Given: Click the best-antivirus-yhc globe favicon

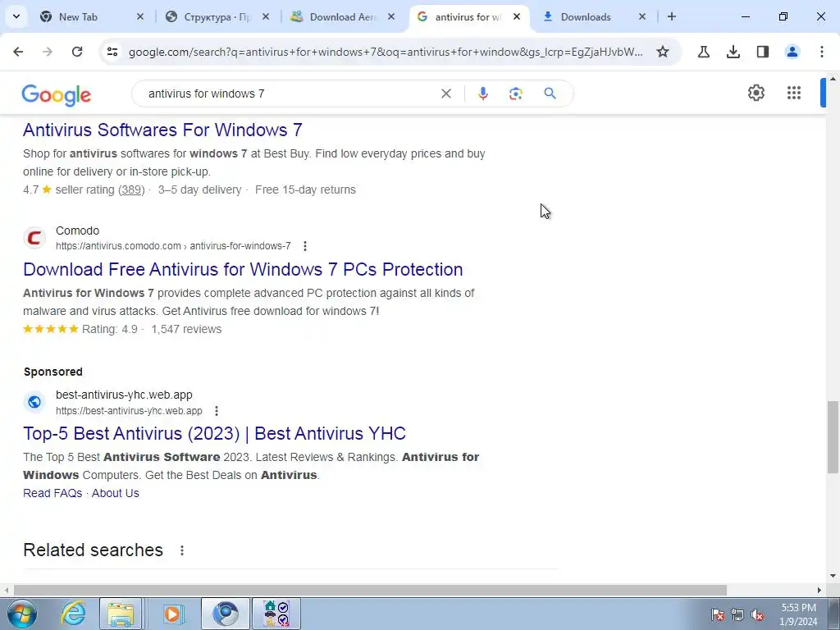Looking at the screenshot, I should (x=34, y=402).
